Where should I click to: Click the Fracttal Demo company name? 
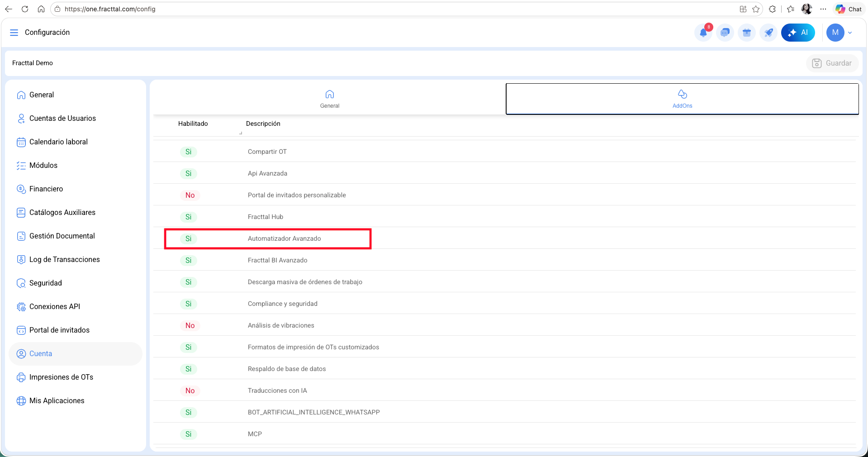tap(33, 63)
